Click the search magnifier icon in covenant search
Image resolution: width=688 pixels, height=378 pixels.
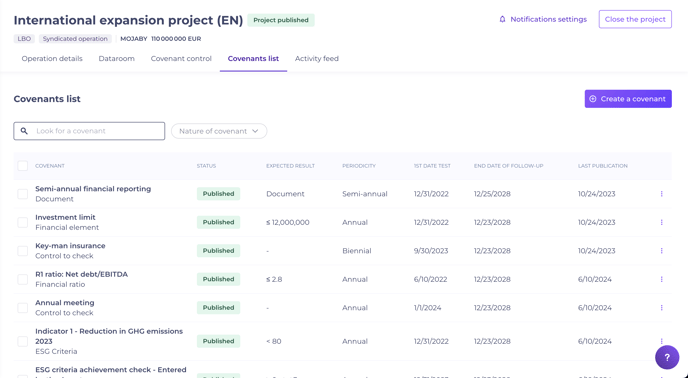coord(24,131)
